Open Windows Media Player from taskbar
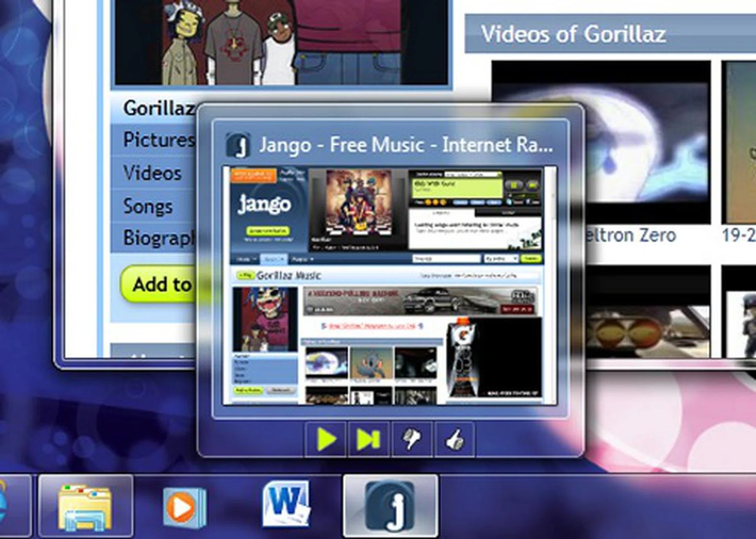 (184, 507)
